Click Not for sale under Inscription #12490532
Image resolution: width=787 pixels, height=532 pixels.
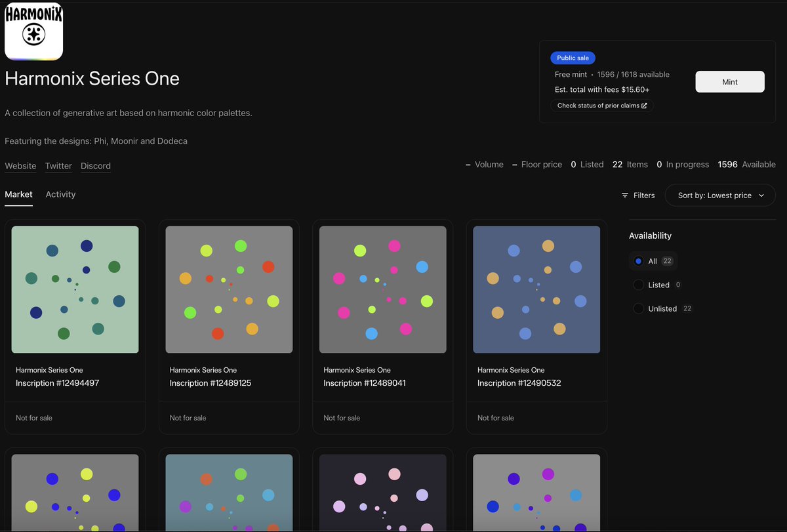(x=496, y=418)
